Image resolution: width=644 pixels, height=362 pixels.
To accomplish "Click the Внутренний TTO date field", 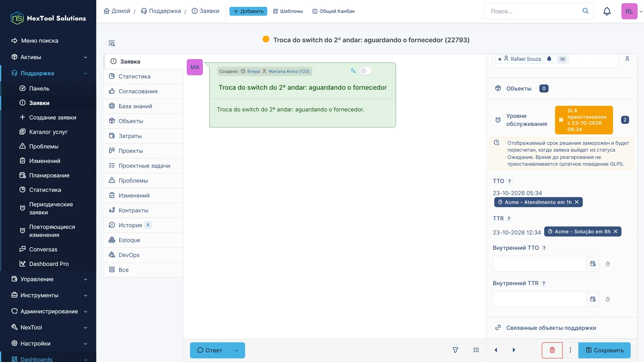I will 539,264.
